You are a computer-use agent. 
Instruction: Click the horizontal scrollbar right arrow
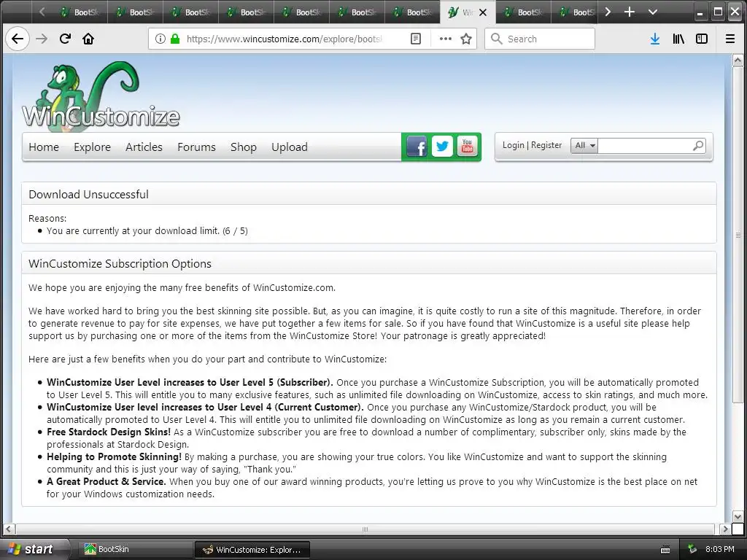724,529
